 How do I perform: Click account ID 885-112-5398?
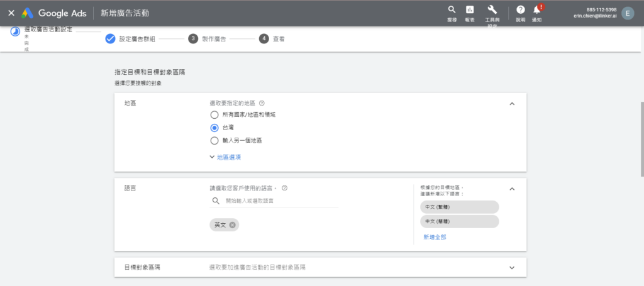point(601,10)
